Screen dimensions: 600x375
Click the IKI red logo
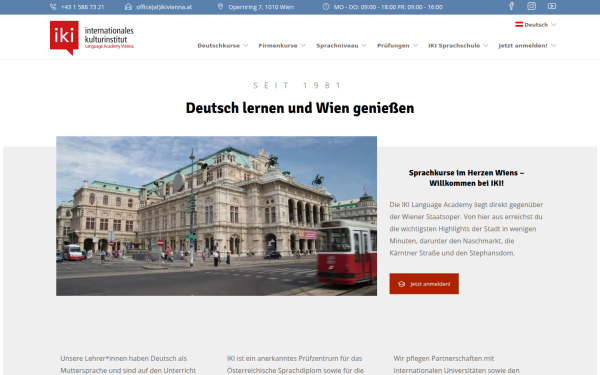64,38
